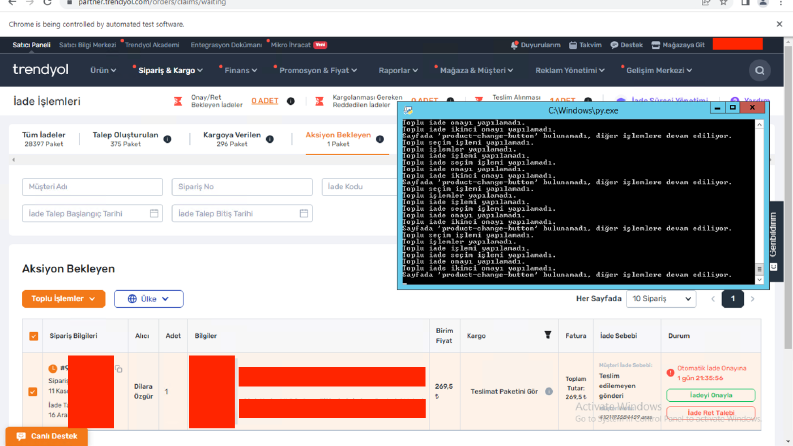
Task: Expand the Raporlar menu
Action: click(x=398, y=70)
